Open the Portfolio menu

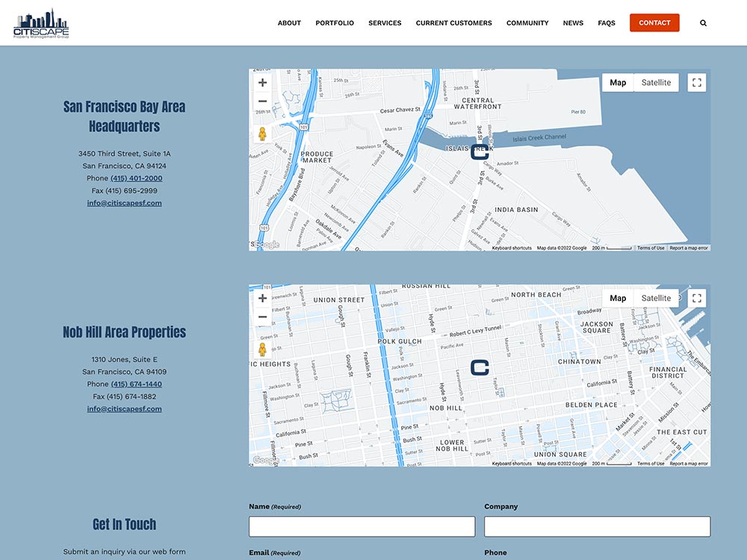tap(335, 23)
